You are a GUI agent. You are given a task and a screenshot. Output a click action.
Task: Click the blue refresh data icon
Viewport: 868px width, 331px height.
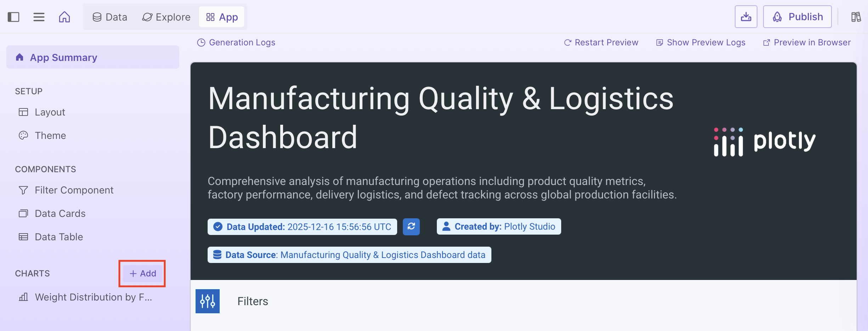pos(411,226)
